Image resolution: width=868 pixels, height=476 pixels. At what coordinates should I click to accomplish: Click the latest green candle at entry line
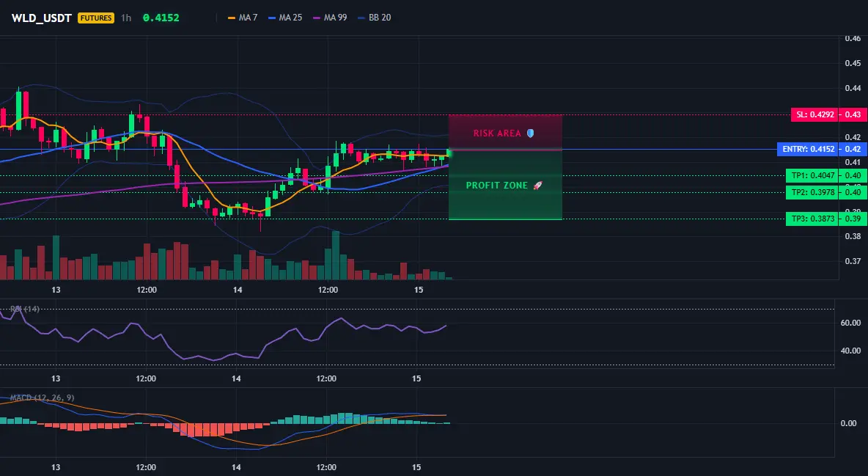[449, 153]
